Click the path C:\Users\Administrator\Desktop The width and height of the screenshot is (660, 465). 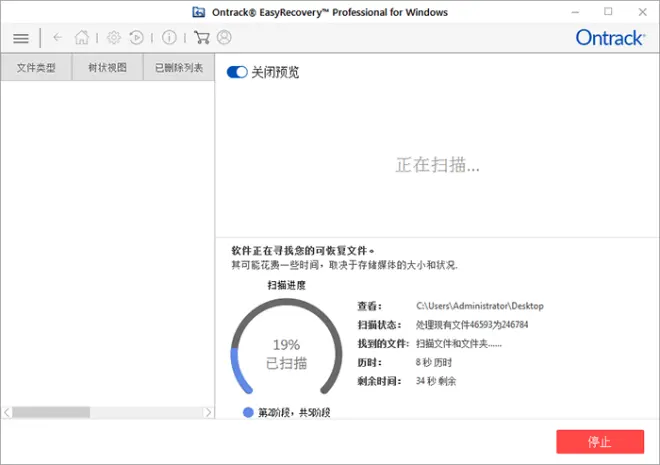(x=480, y=306)
